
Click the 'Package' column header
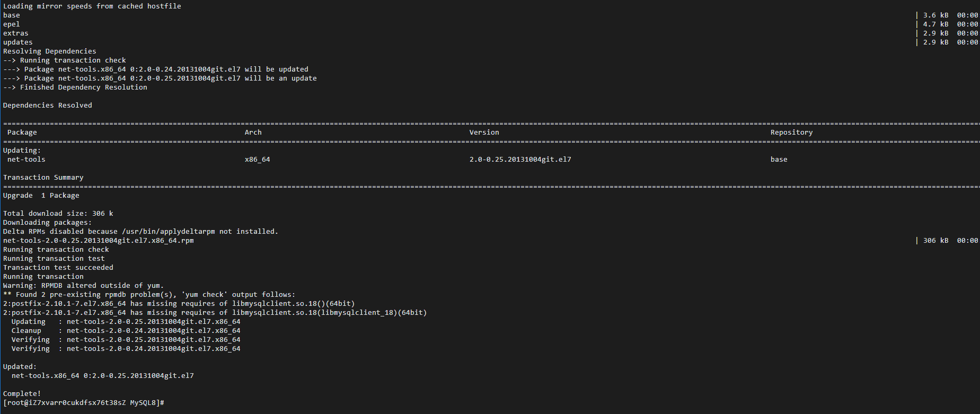22,133
